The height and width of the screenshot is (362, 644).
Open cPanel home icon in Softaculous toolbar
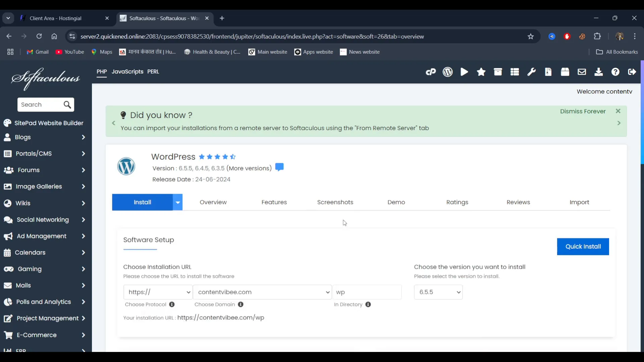point(431,72)
